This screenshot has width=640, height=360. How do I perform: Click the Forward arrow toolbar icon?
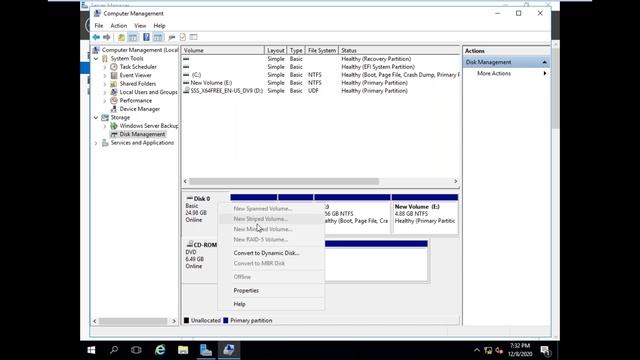point(107,37)
